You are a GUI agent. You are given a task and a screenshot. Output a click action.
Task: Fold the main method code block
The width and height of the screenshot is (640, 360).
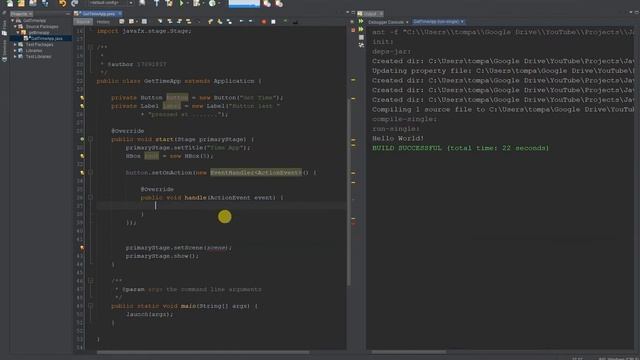coord(91,306)
